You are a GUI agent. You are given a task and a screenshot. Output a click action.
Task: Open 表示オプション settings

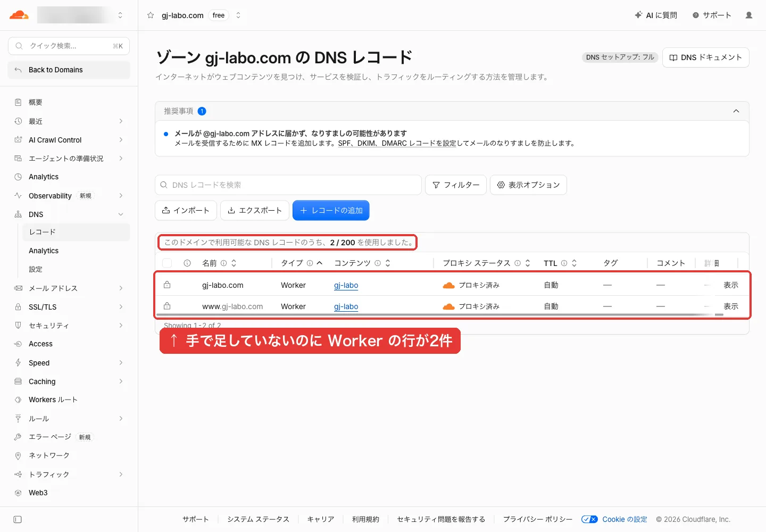pos(528,185)
